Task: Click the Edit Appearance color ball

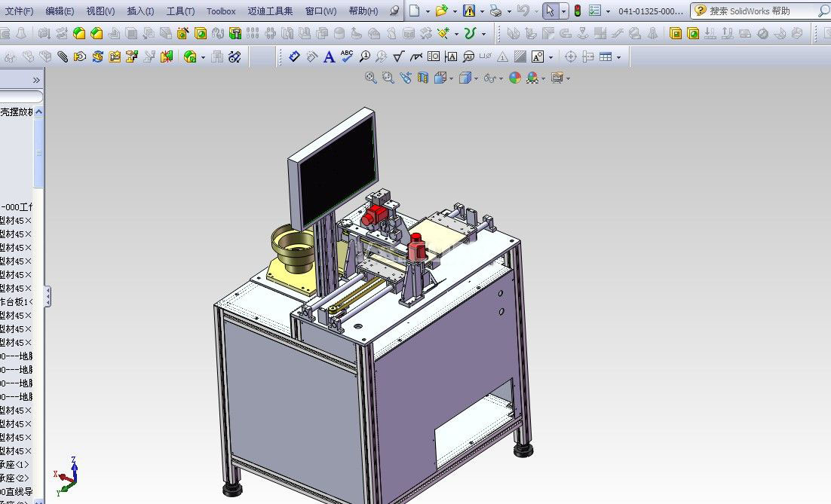Action: point(514,78)
